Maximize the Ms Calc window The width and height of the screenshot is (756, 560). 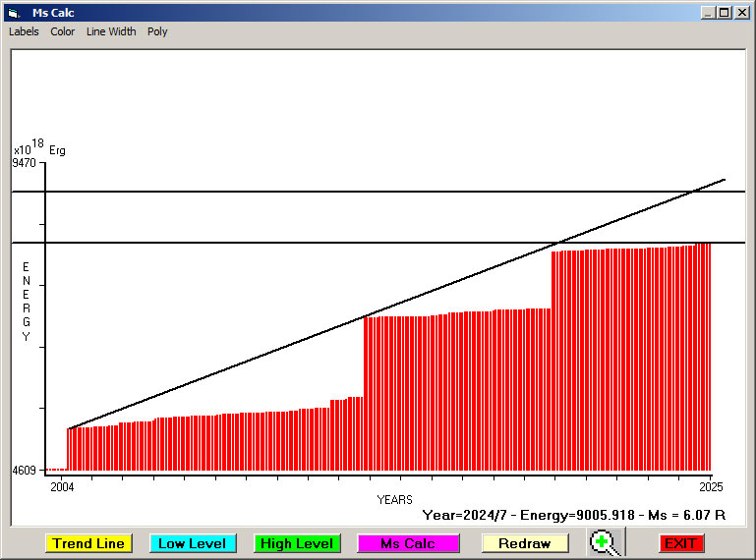[725, 13]
